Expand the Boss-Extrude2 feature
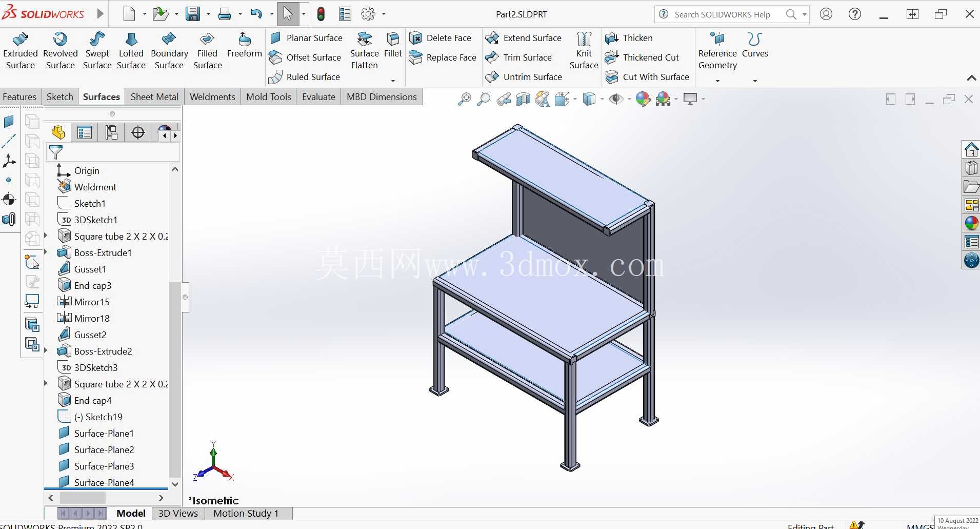This screenshot has height=529, width=980. [x=46, y=351]
